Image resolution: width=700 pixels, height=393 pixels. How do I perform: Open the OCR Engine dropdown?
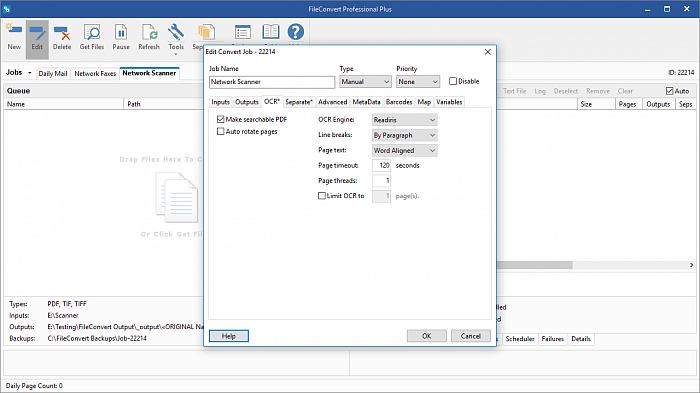click(x=404, y=120)
